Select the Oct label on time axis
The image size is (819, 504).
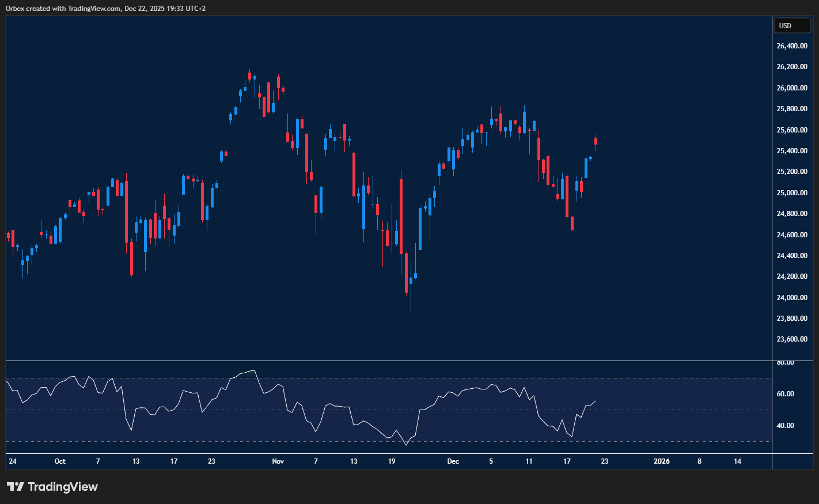60,461
